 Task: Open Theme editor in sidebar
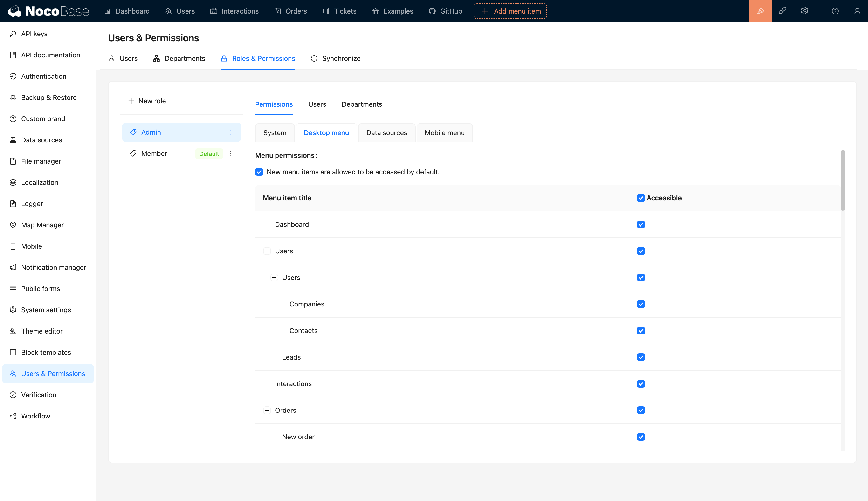pos(41,331)
